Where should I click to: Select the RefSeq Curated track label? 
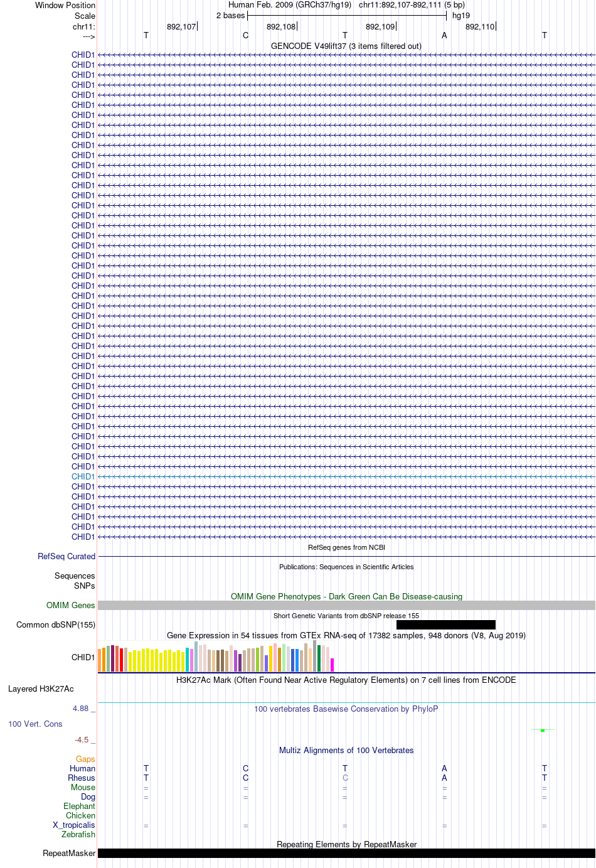[67, 556]
